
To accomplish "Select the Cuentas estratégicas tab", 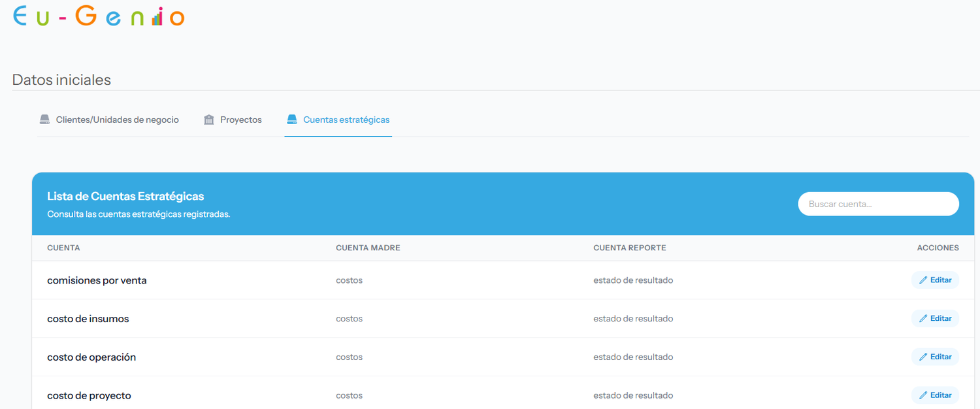I will [x=338, y=120].
